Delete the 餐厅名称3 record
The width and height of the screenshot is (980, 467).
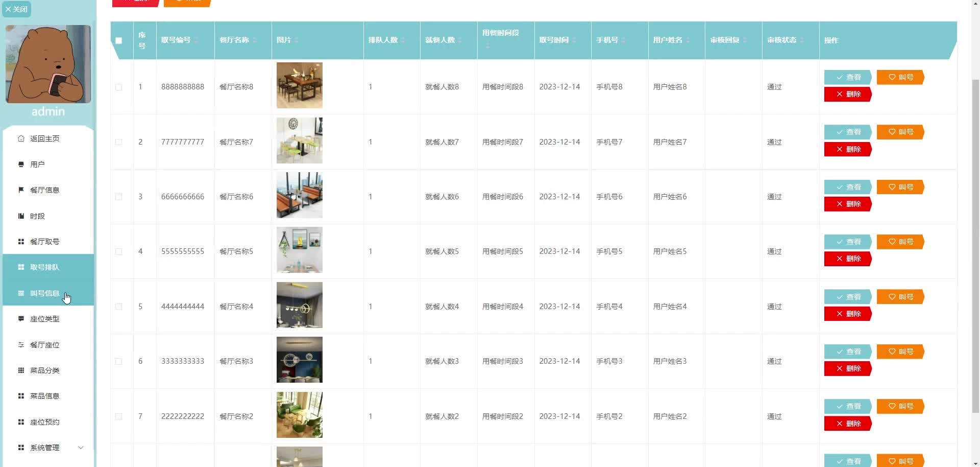click(848, 368)
